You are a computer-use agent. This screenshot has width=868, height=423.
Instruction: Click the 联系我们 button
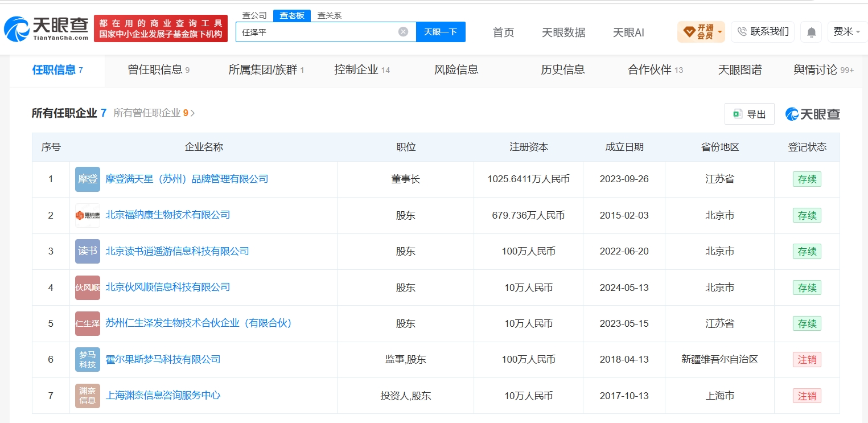(763, 32)
